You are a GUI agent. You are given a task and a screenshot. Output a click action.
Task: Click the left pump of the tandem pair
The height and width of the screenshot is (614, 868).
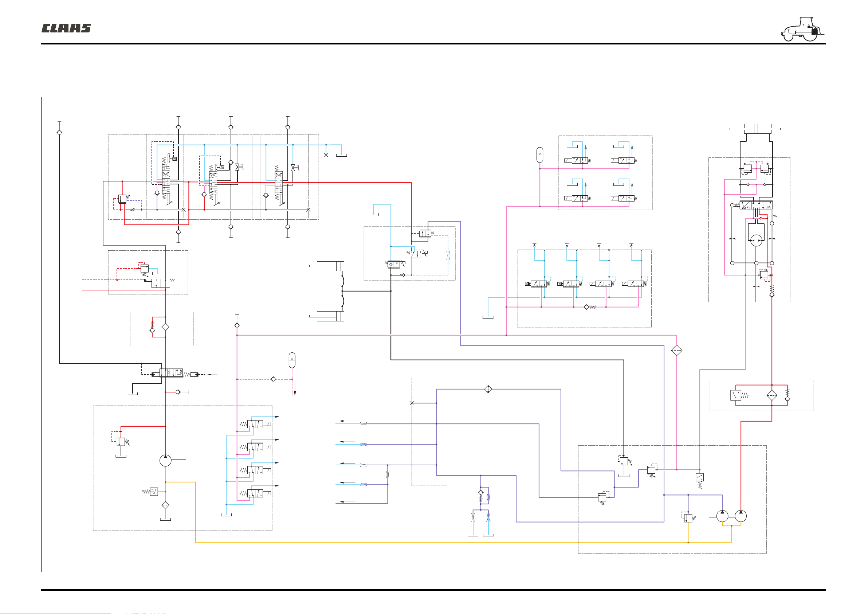(x=722, y=516)
